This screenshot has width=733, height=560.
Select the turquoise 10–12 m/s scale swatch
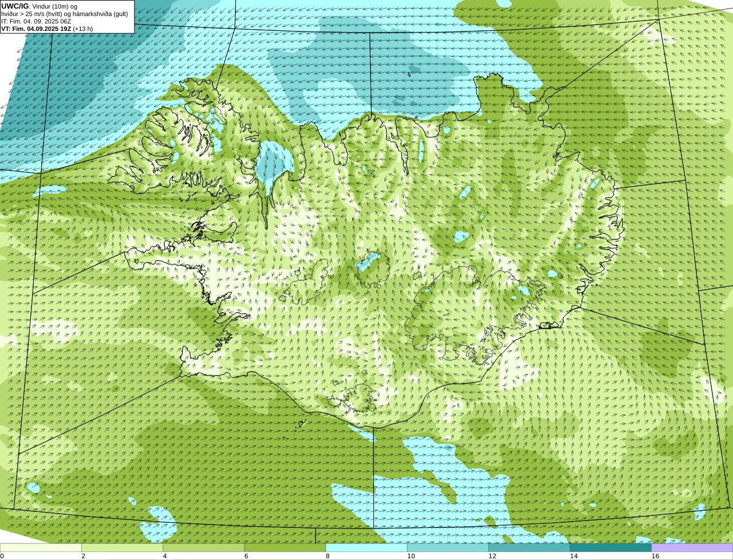click(x=448, y=547)
